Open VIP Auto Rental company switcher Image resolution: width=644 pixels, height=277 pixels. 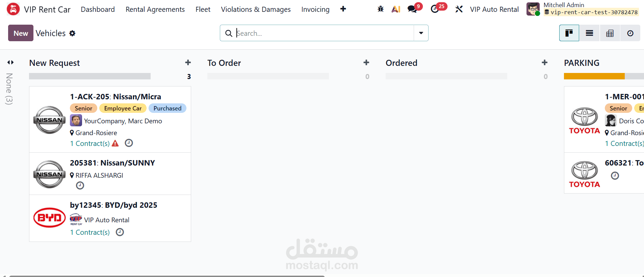point(494,9)
